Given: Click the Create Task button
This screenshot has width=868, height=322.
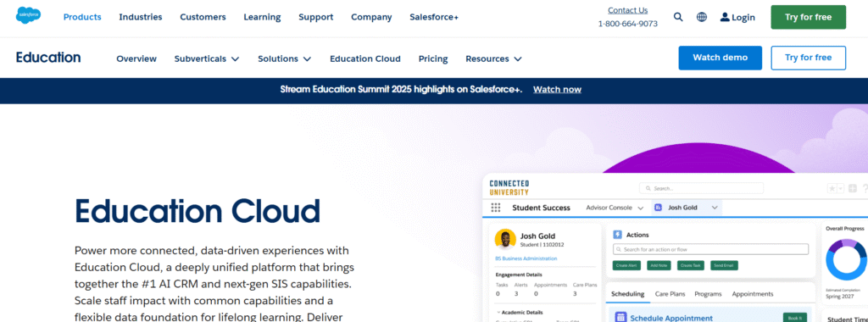Looking at the screenshot, I should tap(691, 265).
